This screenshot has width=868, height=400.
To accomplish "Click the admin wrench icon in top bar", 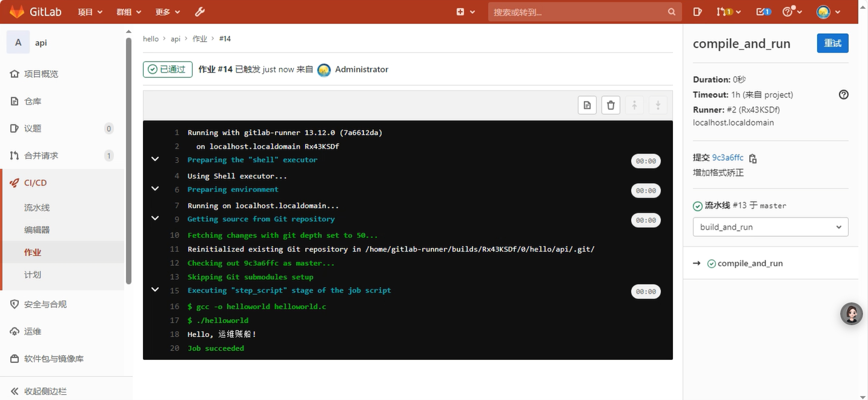I will 200,12.
